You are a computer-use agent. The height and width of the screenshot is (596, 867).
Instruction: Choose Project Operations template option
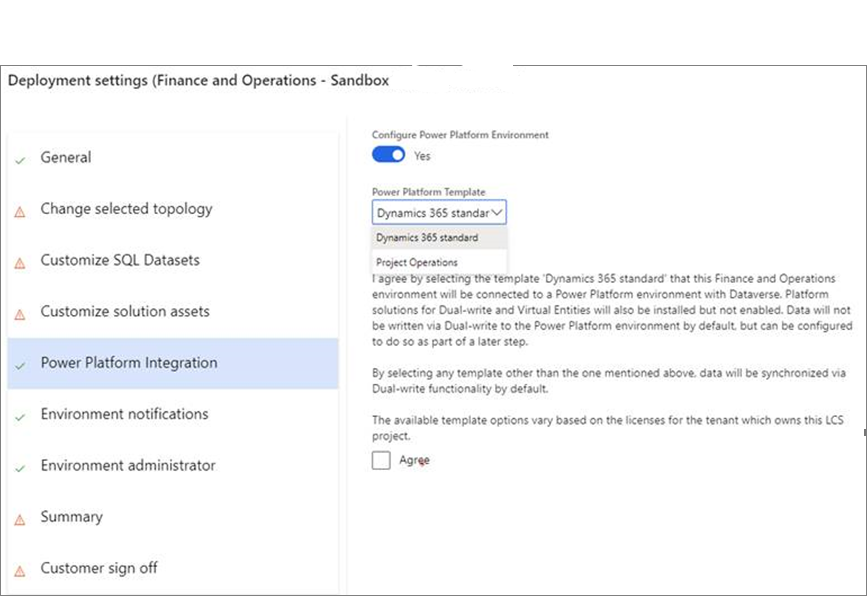(x=439, y=262)
